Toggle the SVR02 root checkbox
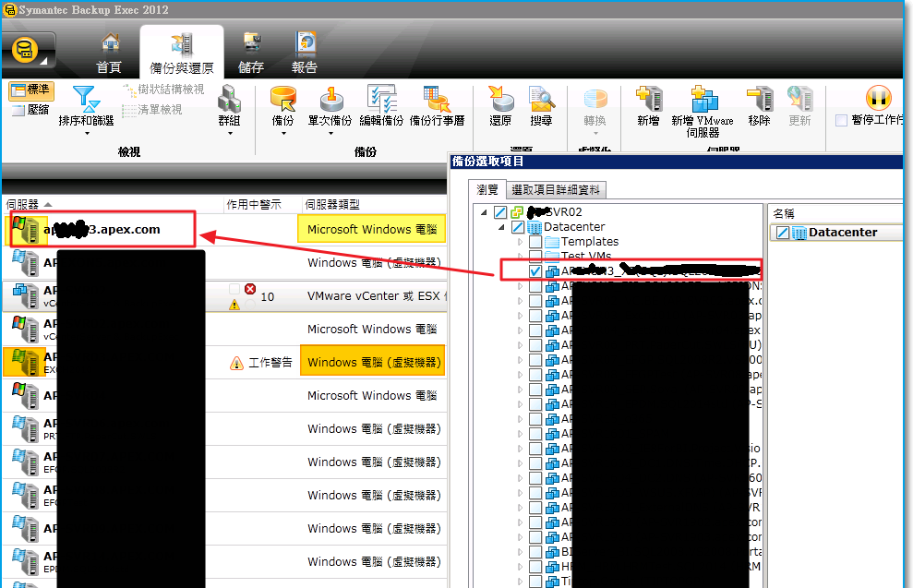 click(500, 212)
